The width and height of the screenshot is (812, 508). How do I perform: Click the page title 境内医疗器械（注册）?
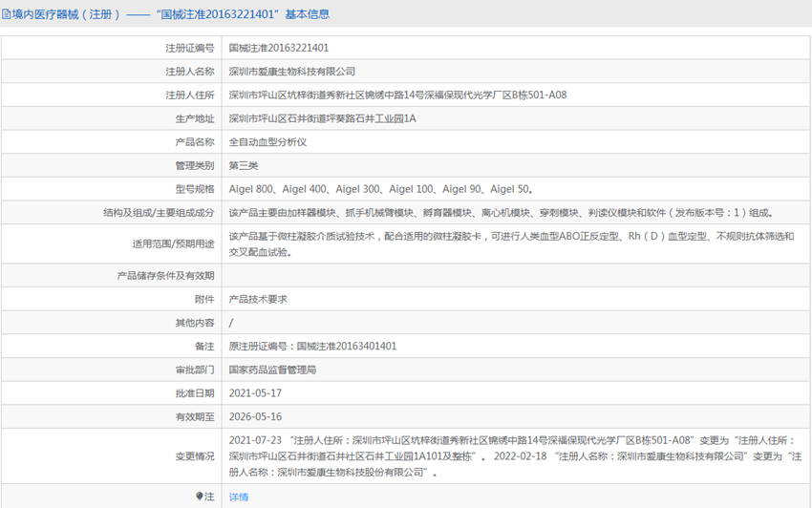[63, 14]
